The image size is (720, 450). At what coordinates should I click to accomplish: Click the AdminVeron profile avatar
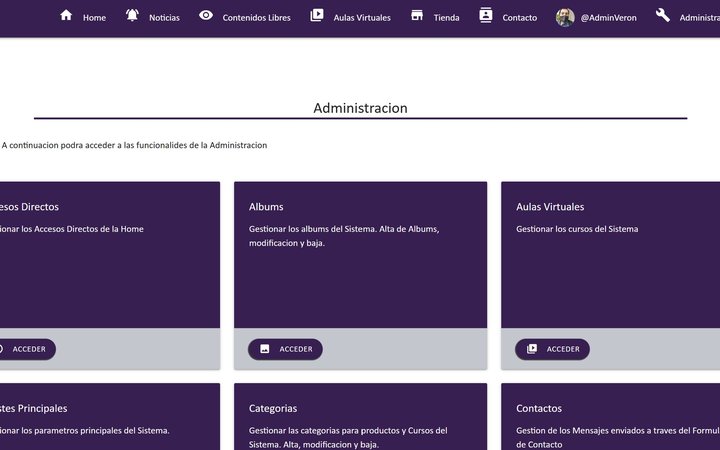coord(565,17)
